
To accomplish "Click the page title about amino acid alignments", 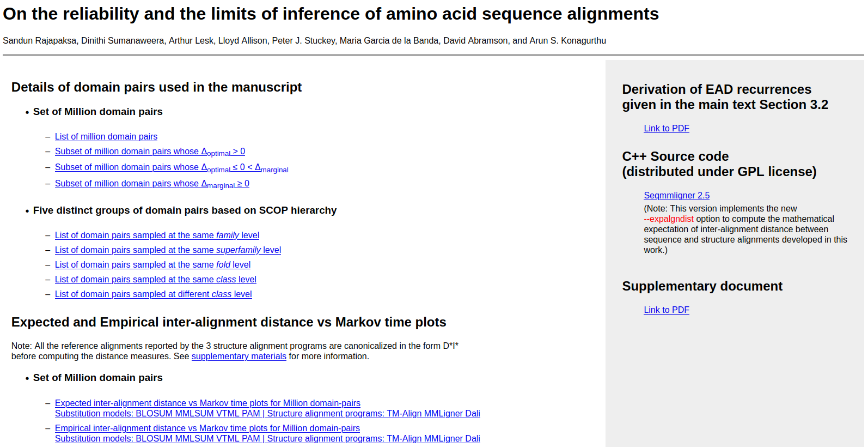I will (331, 14).
